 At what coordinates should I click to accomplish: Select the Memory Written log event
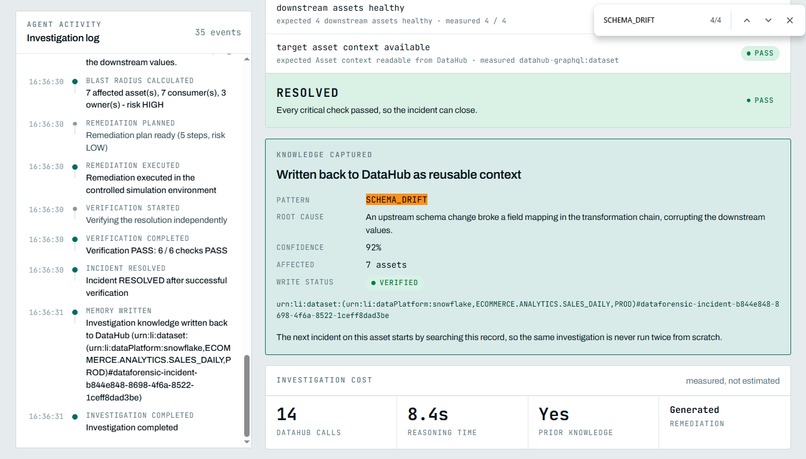[132, 354]
